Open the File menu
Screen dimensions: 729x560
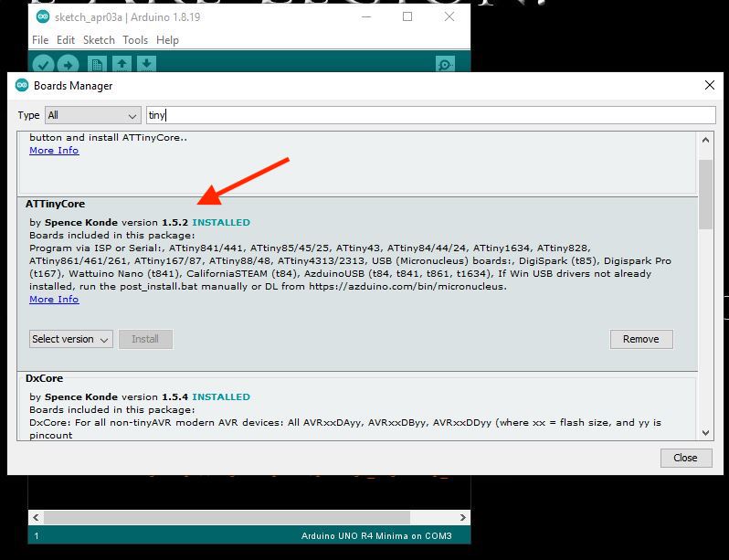[40, 40]
